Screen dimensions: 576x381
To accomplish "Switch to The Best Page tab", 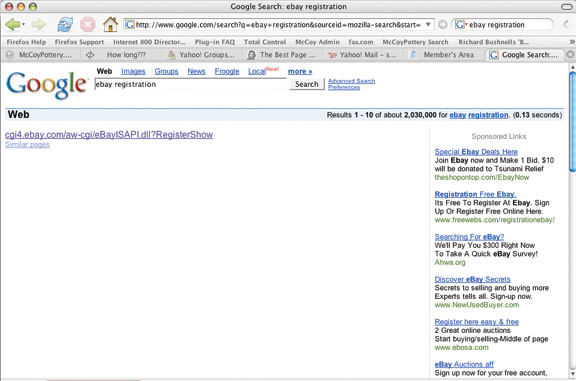I will pyautogui.click(x=282, y=55).
